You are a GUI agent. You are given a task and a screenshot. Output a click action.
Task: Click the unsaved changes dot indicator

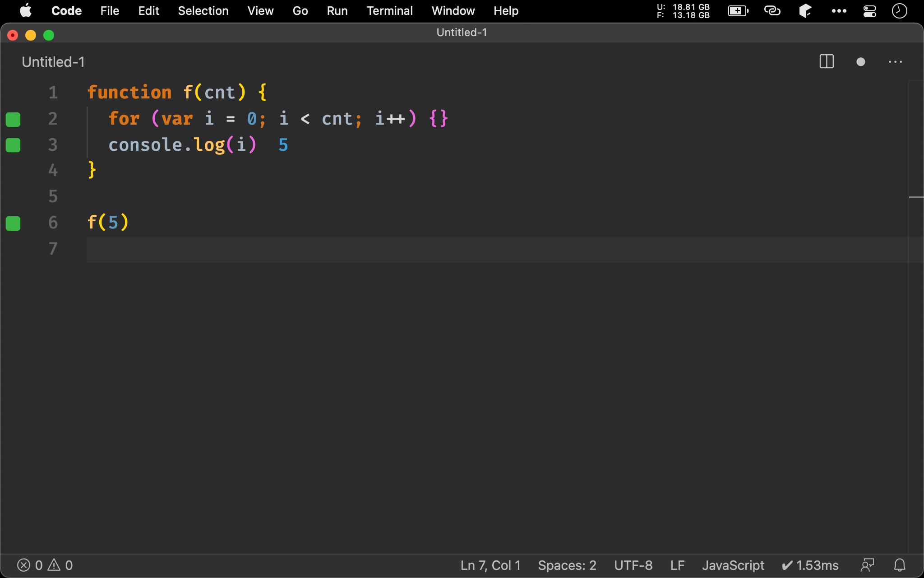(x=860, y=62)
